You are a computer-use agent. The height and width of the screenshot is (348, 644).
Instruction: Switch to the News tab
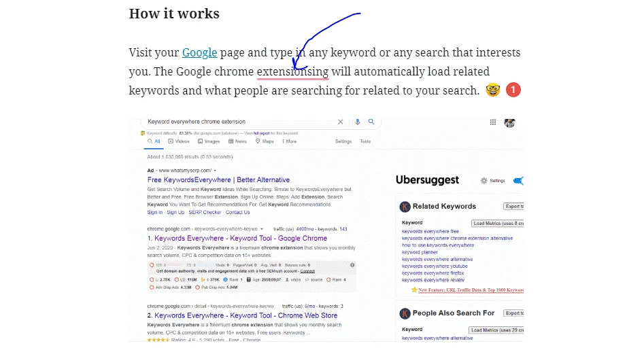tap(237, 141)
